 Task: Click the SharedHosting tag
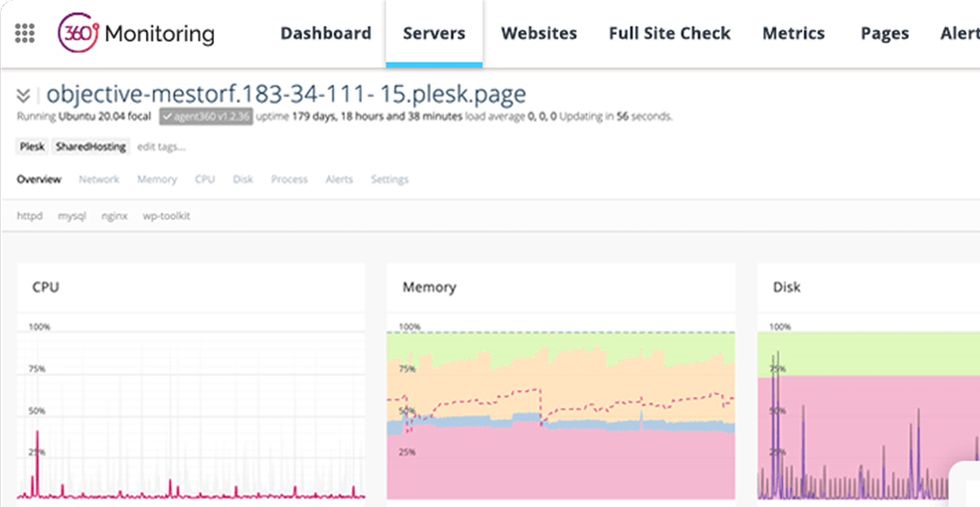coord(91,146)
